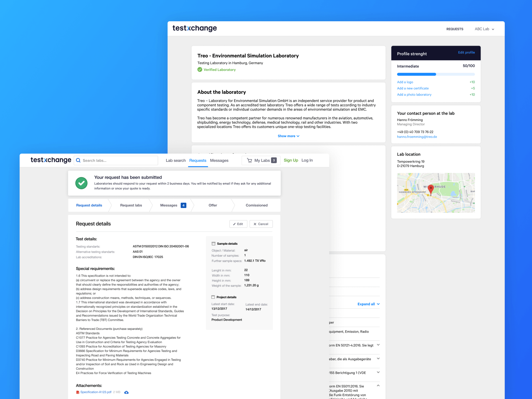Expand the EN 50121-4:2016 row chevron
The height and width of the screenshot is (399, 532).
(x=378, y=345)
